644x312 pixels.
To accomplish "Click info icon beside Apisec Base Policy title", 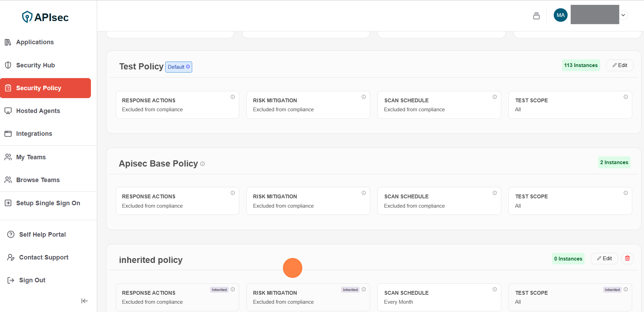I will pos(203,164).
